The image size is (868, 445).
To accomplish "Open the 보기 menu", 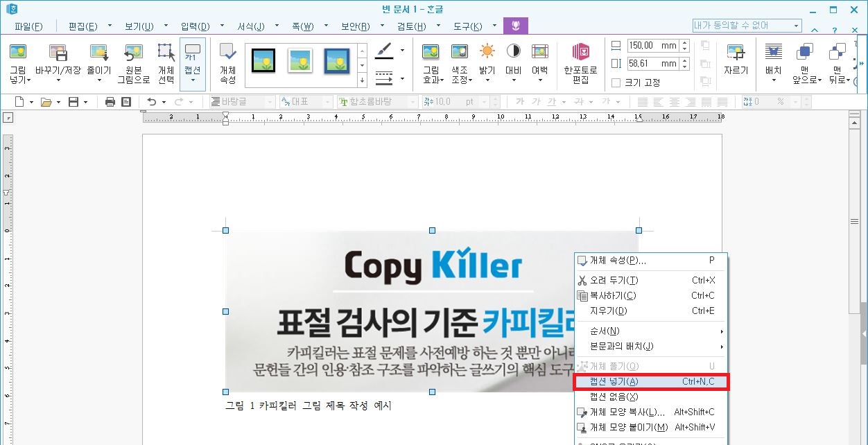I will [139, 26].
